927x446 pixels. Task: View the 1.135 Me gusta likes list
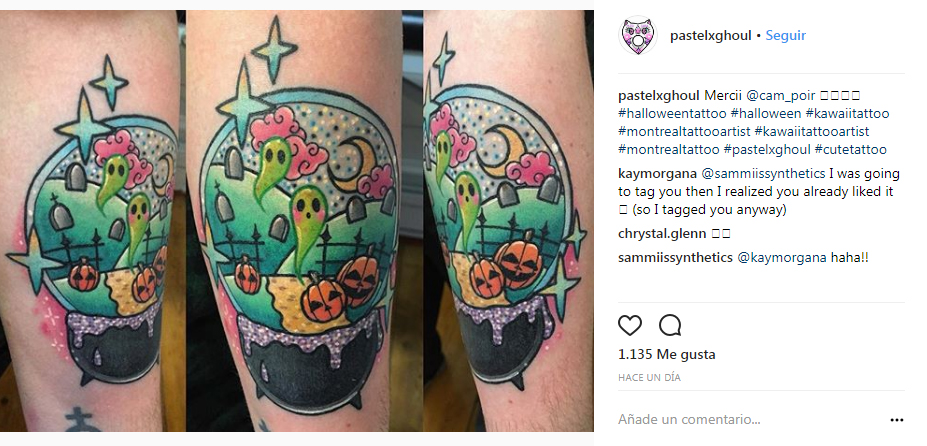tap(667, 355)
